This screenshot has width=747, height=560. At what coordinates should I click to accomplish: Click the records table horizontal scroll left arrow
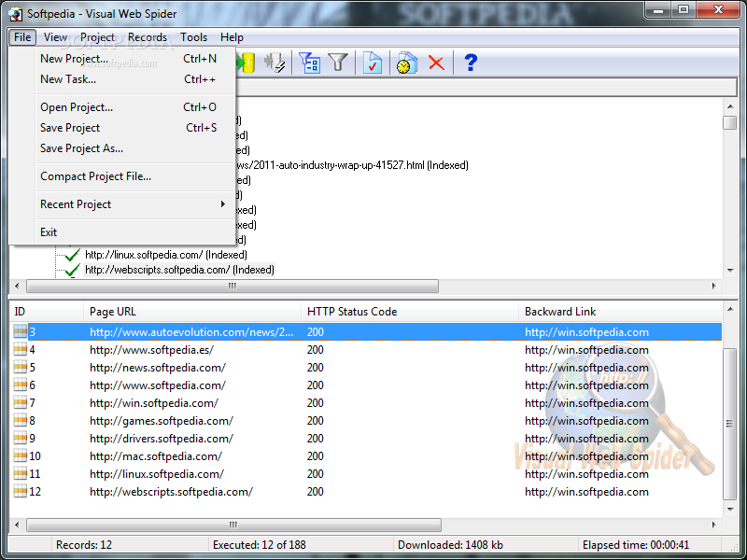coord(17,525)
